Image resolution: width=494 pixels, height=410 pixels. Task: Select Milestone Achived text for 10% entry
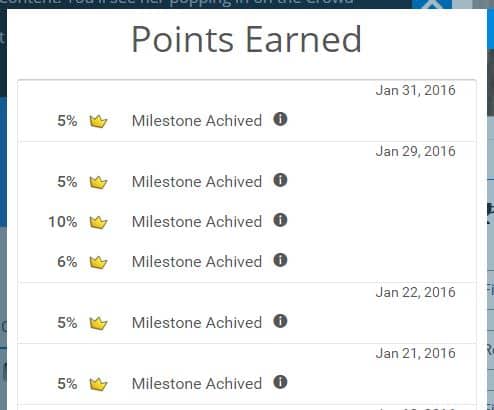pyautogui.click(x=197, y=222)
